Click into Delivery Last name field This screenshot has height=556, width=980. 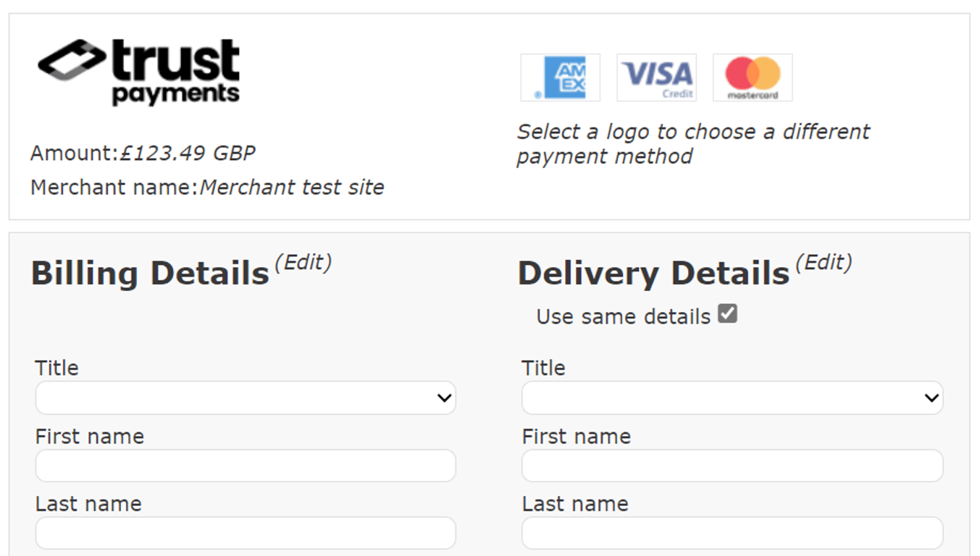click(x=732, y=533)
